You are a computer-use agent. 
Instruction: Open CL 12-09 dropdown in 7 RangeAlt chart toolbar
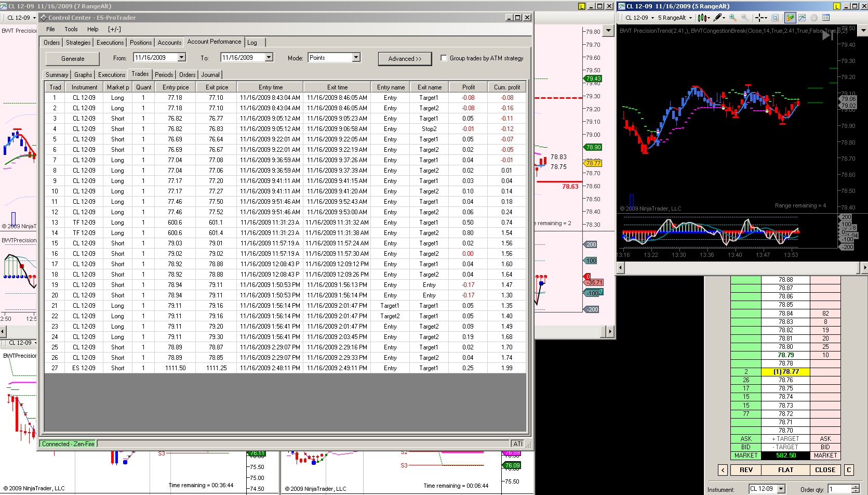click(x=34, y=18)
